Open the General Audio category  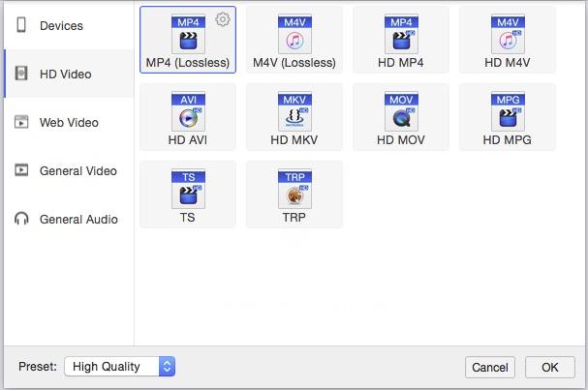click(x=69, y=219)
